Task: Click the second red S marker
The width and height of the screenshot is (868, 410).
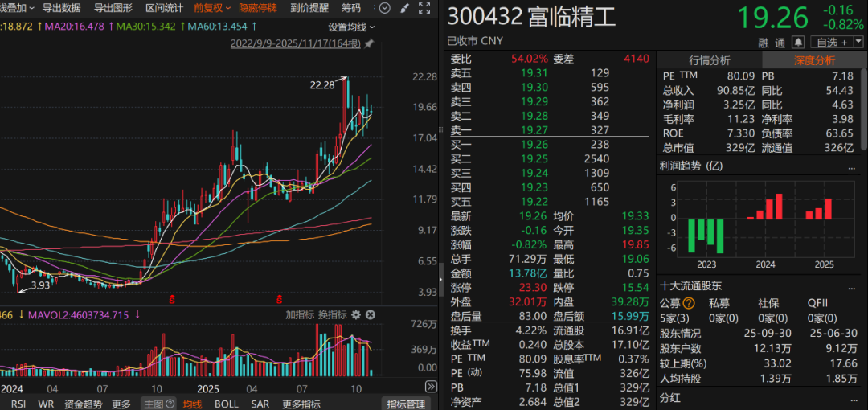Action: (279, 300)
